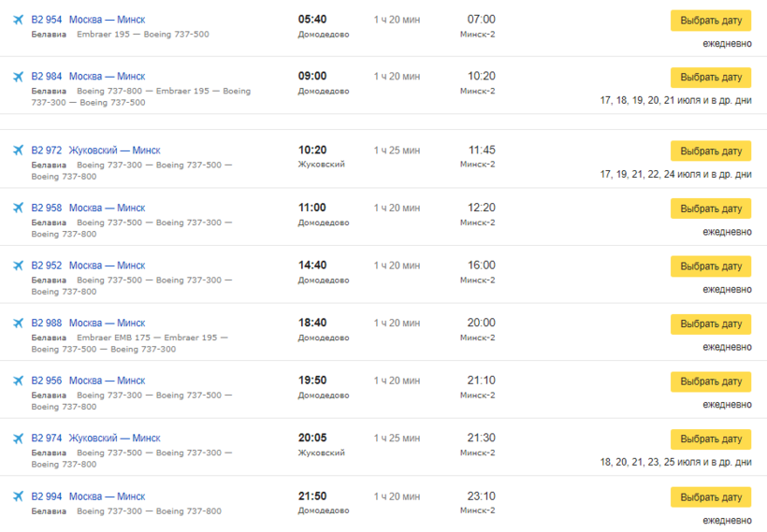Image resolution: width=767 pixels, height=532 pixels.
Task: Click the airplane icon beside flight B2 994
Action: point(18,496)
